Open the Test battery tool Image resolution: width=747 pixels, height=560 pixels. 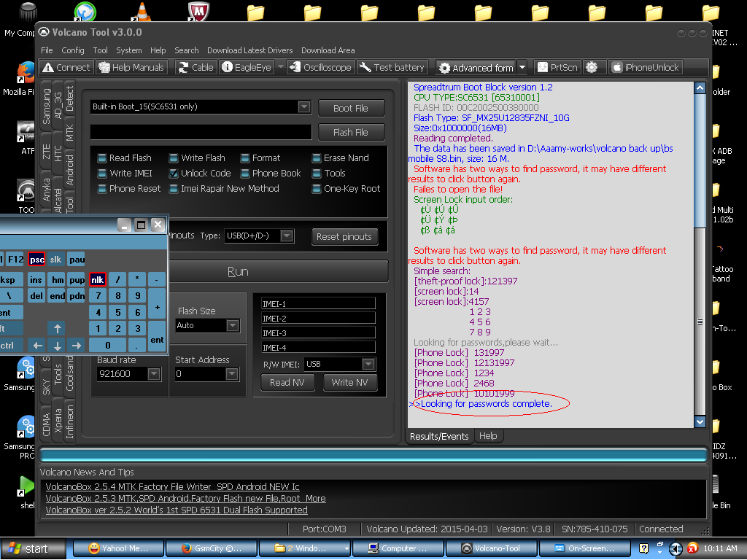tap(392, 67)
